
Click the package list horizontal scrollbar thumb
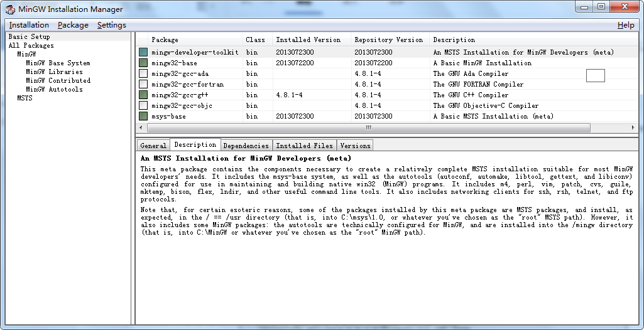[368, 128]
